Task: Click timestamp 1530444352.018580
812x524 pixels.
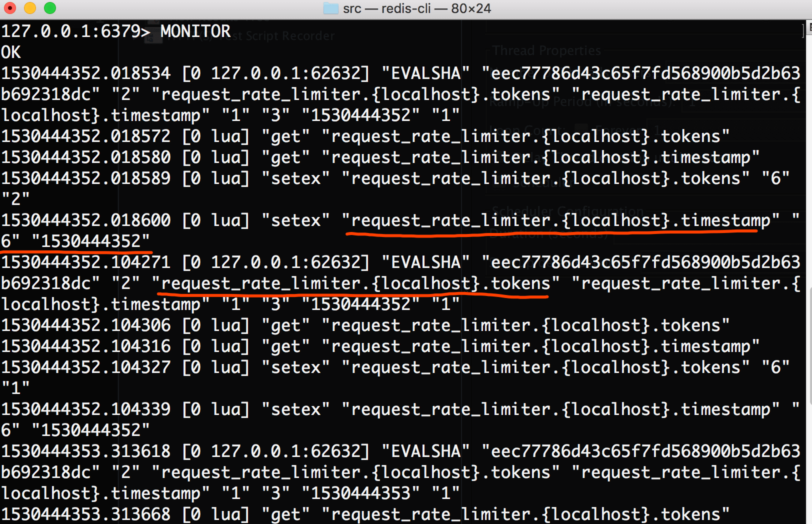Action: coord(86,157)
